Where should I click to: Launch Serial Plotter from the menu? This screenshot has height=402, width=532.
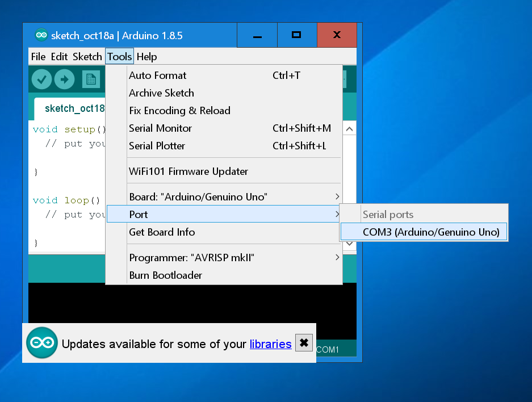(157, 146)
